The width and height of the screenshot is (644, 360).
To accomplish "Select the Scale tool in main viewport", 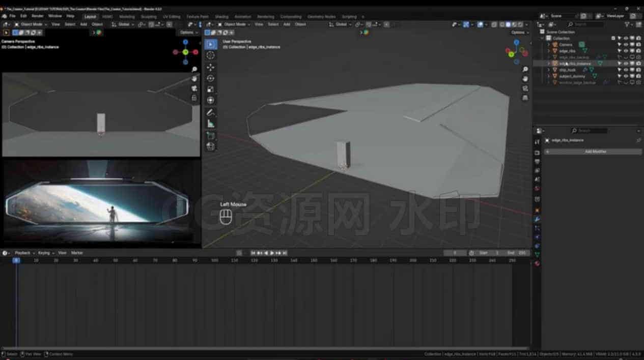I will pyautogui.click(x=211, y=89).
